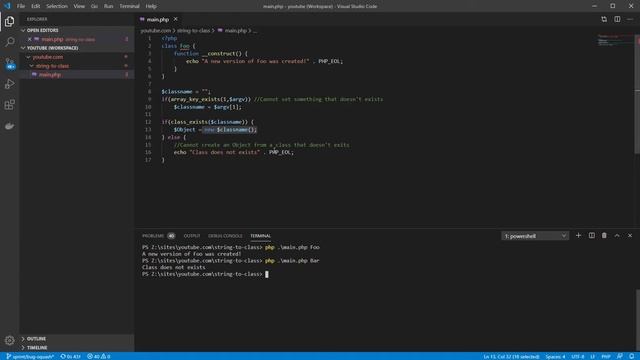The width and height of the screenshot is (640, 360).
Task: Close main.php in Open Editors list
Action: click(29, 39)
